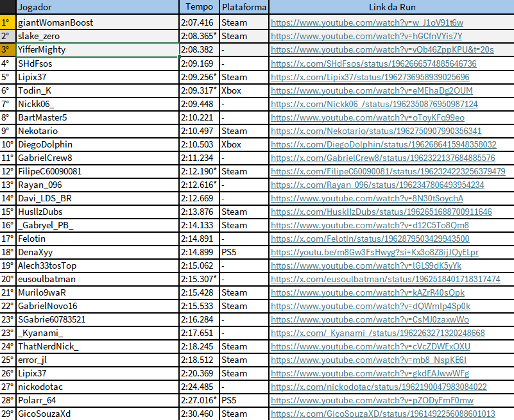Select the Link da Run header
Screen dimensions: 514x420
[391, 7]
